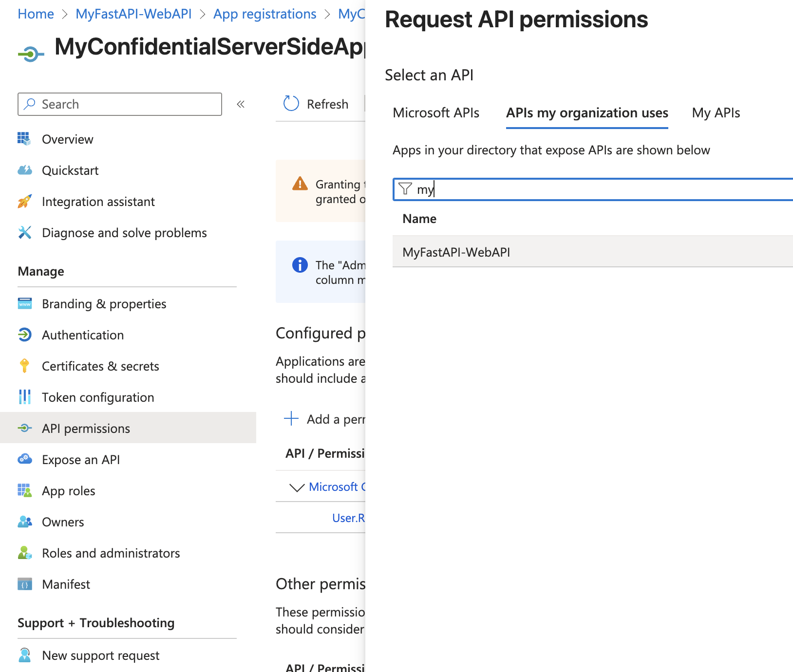The height and width of the screenshot is (672, 793).
Task: Click the Authentication icon in sidebar
Action: (24, 335)
